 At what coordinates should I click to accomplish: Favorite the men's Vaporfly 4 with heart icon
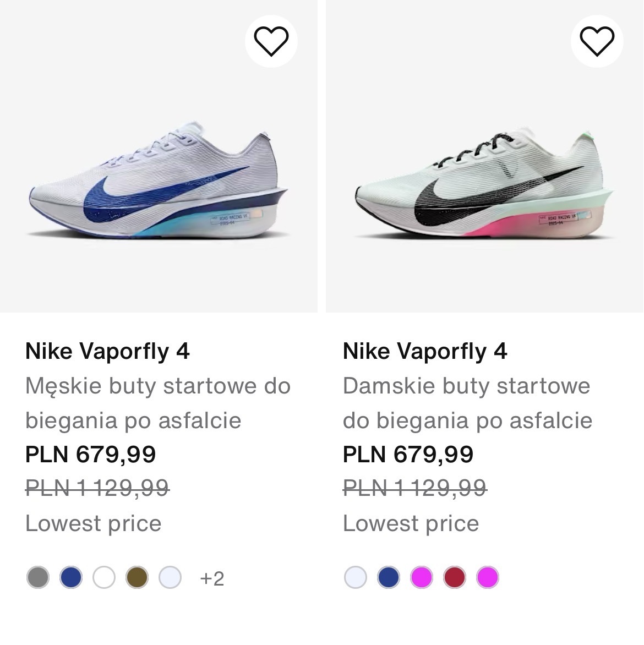pos(271,41)
